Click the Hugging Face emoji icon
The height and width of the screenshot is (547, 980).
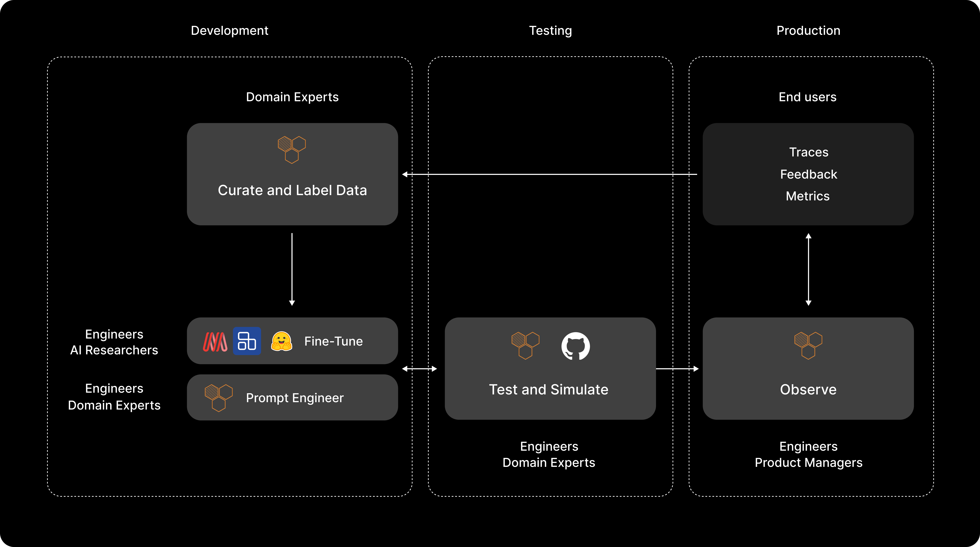tap(281, 341)
